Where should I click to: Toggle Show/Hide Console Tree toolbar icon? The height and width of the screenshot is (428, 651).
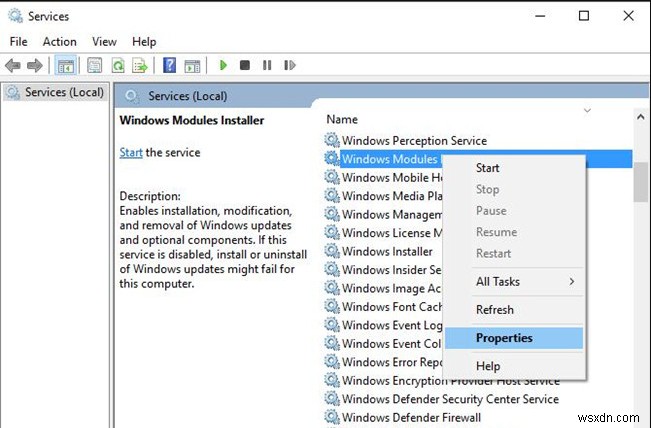66,66
